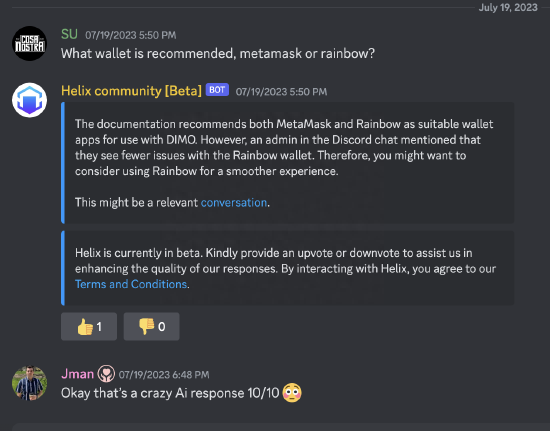Click Helix bot message timestamp
Viewport: 550px width, 431px height.
click(x=281, y=92)
